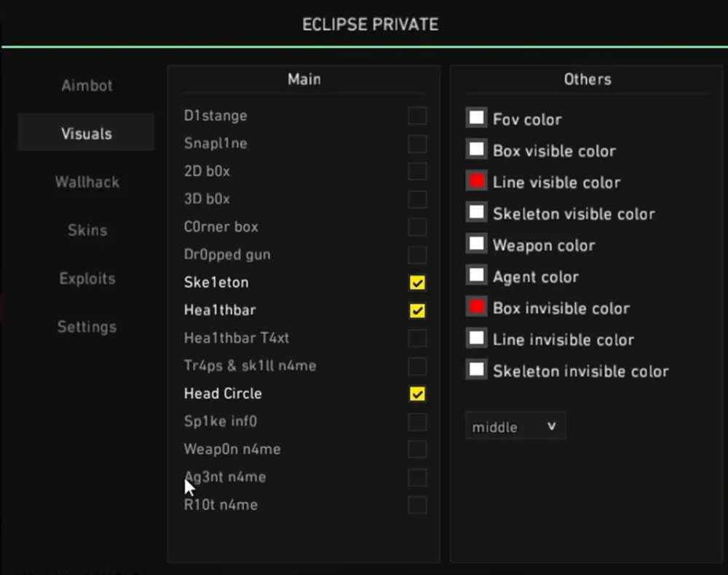
Task: Go to the Exploits tab
Action: point(87,279)
